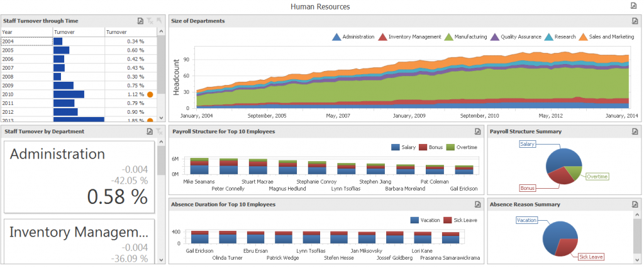644x268 pixels.
Task: Export the Payroll Structure Summary pie chart
Action: point(633,131)
